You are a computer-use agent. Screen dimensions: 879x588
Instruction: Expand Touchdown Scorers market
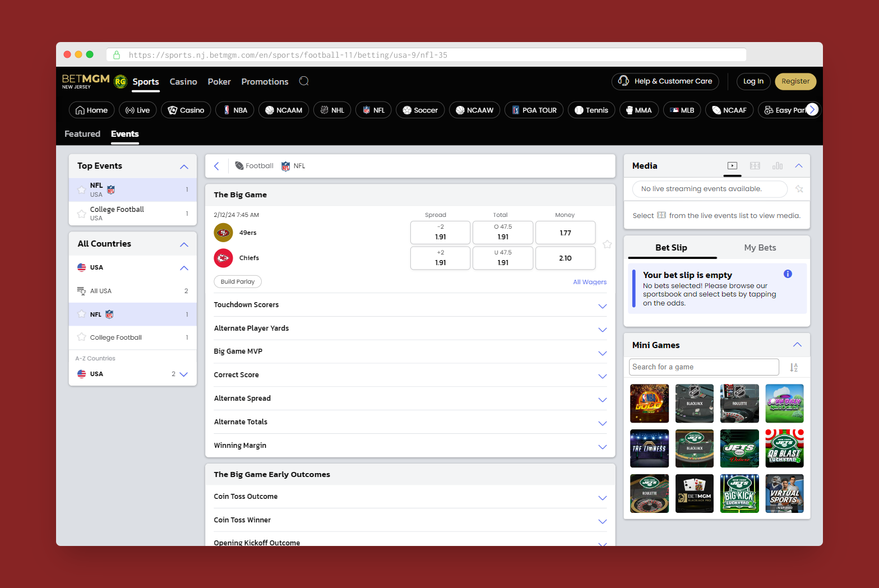410,305
